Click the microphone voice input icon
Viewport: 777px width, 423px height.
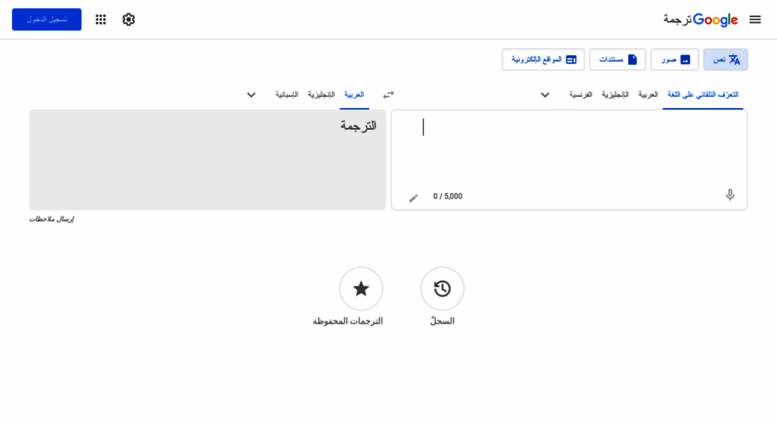(x=730, y=195)
